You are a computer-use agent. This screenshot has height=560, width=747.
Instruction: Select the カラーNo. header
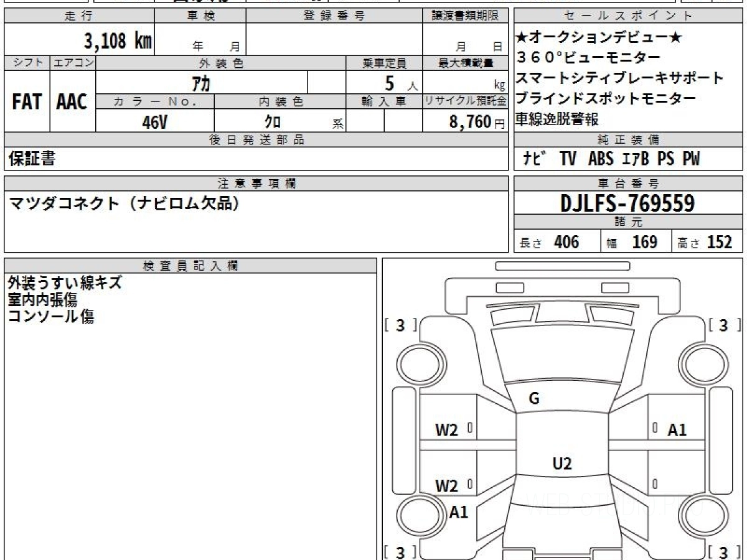155,101
